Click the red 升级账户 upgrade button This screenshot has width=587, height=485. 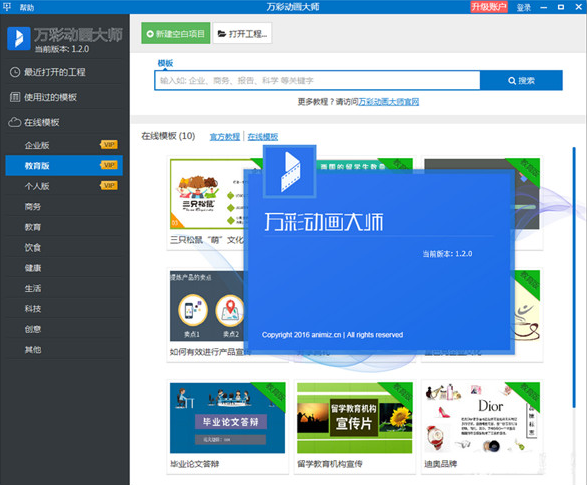pyautogui.click(x=489, y=7)
